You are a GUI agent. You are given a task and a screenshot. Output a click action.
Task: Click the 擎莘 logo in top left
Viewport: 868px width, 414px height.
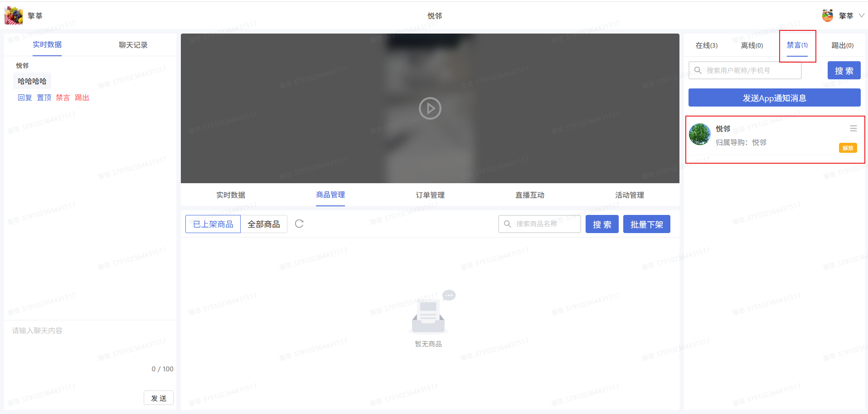[x=14, y=15]
